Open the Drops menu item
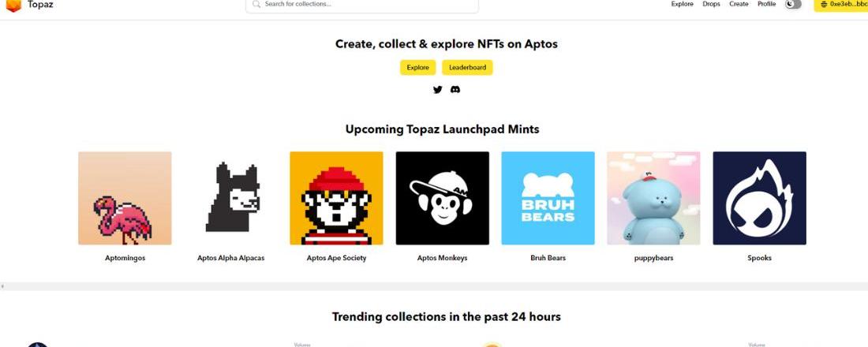 pos(711,4)
